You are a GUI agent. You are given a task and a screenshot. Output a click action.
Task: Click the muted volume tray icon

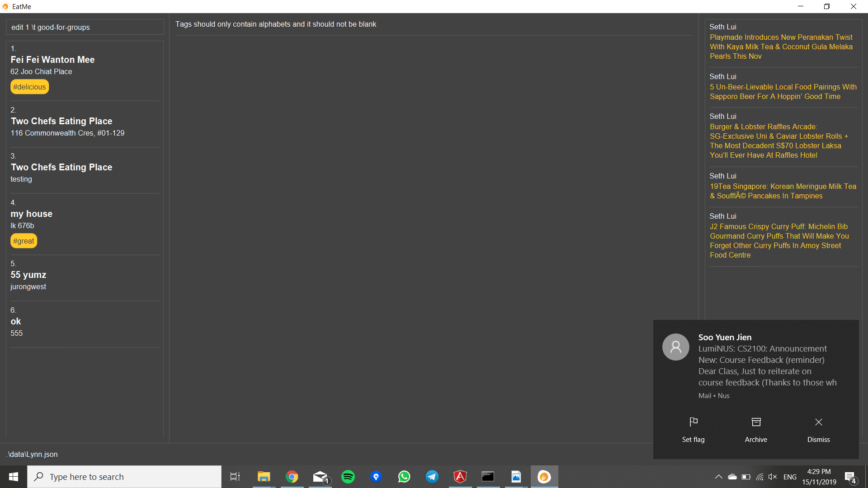(773, 477)
